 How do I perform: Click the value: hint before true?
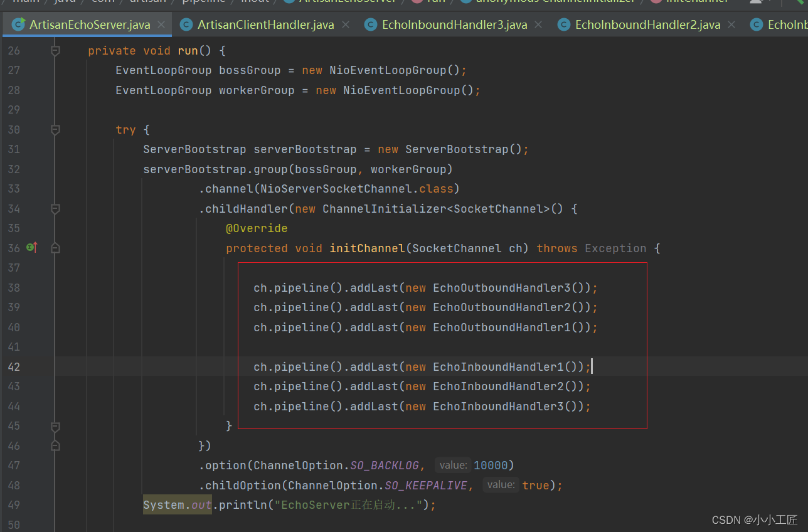tap(501, 485)
